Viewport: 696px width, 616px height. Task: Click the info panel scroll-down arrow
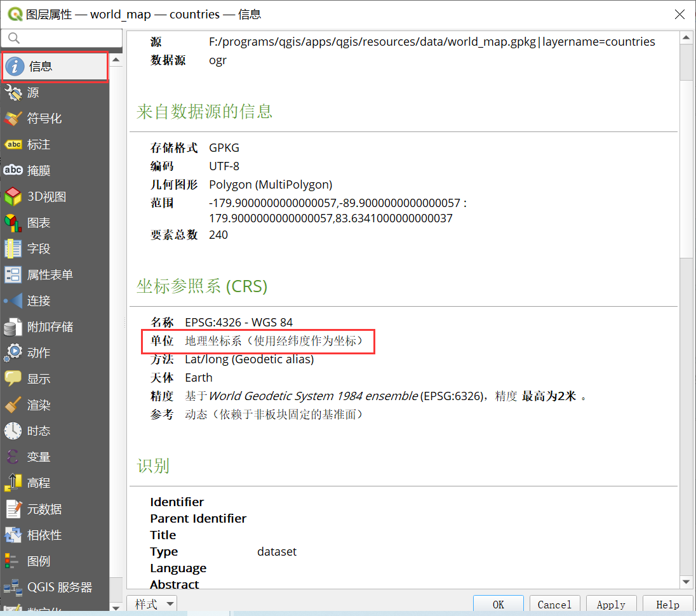(x=686, y=582)
